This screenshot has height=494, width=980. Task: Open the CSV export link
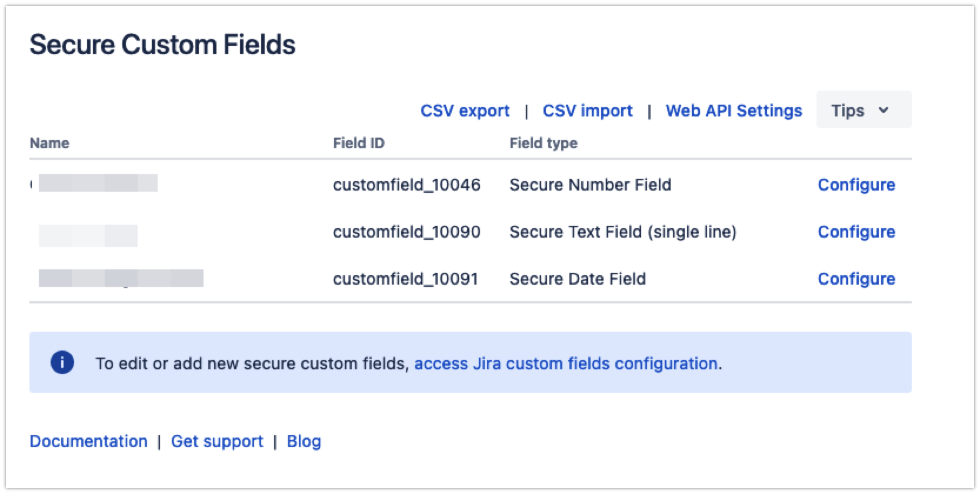click(x=465, y=111)
